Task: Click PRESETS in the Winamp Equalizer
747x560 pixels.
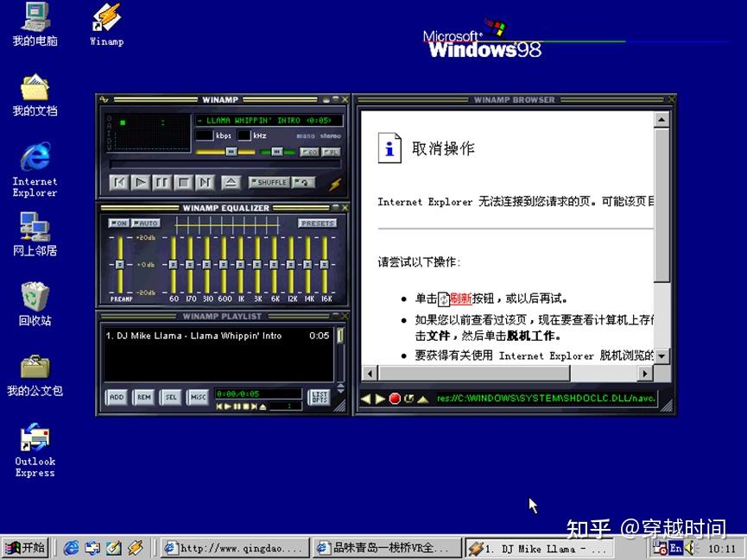Action: tap(317, 223)
